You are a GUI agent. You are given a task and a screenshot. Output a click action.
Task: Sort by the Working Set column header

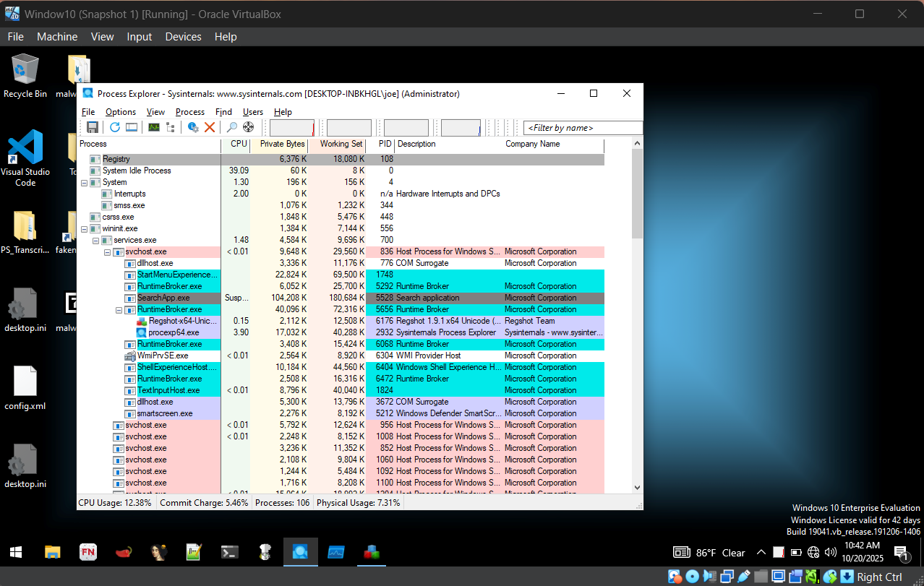pos(337,144)
